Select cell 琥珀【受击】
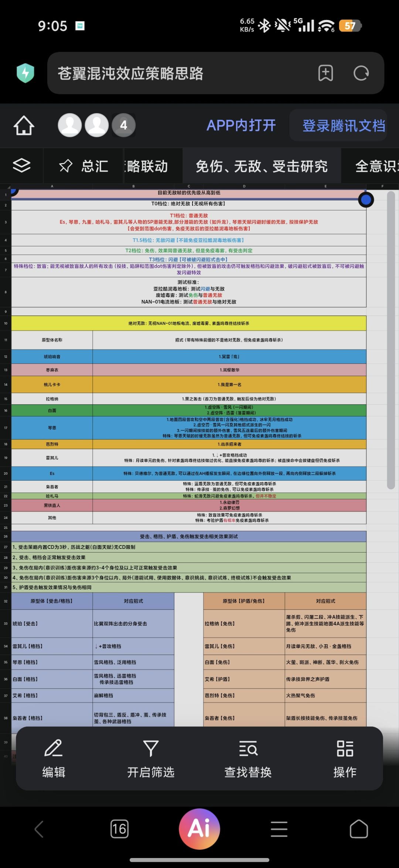Image resolution: width=399 pixels, height=868 pixels. pyautogui.click(x=52, y=624)
